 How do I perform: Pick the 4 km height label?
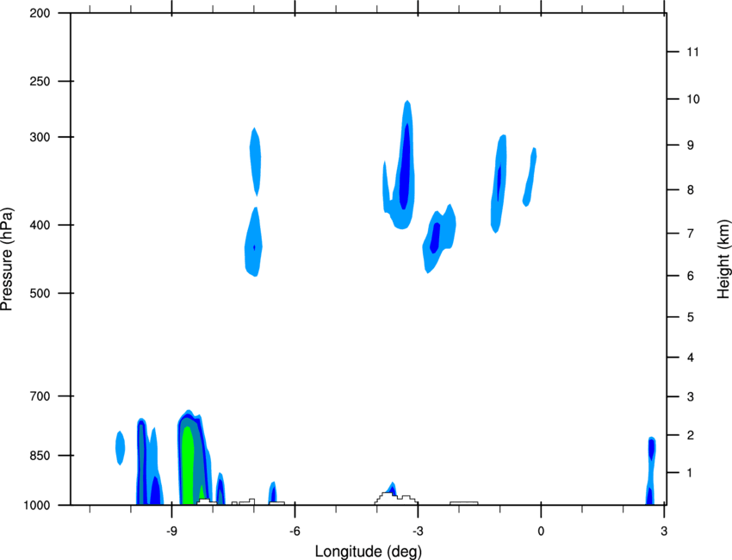[691, 358]
